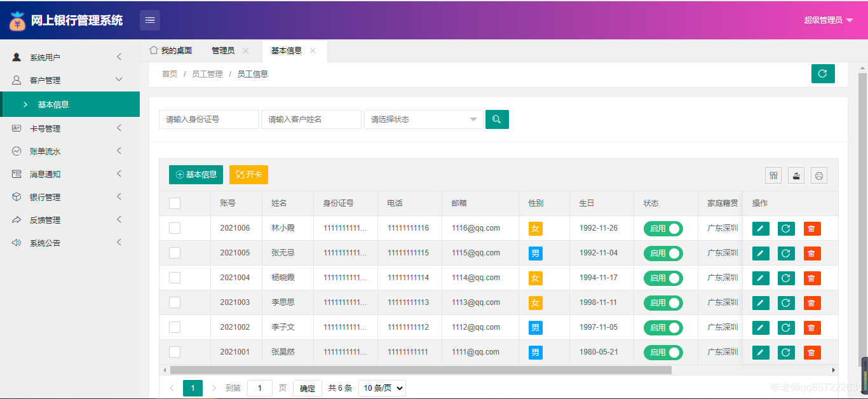Click the 确定 pagination button

(x=308, y=388)
